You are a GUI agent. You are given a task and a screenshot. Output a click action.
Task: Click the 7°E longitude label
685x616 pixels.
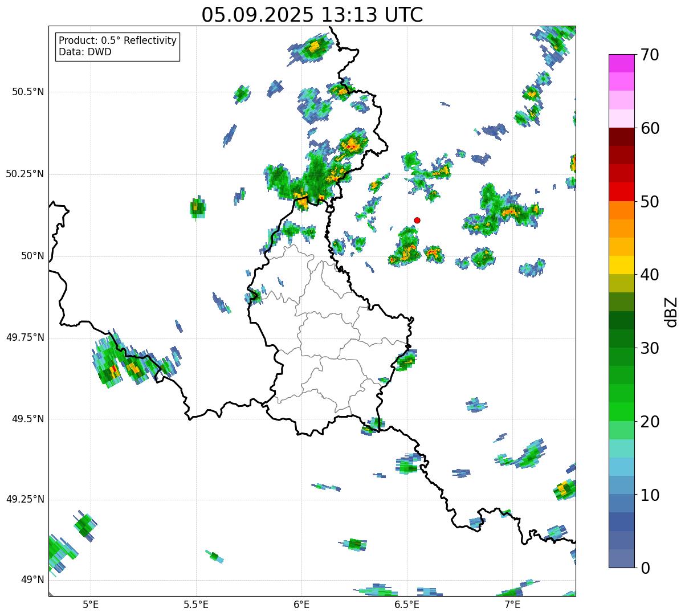512,605
